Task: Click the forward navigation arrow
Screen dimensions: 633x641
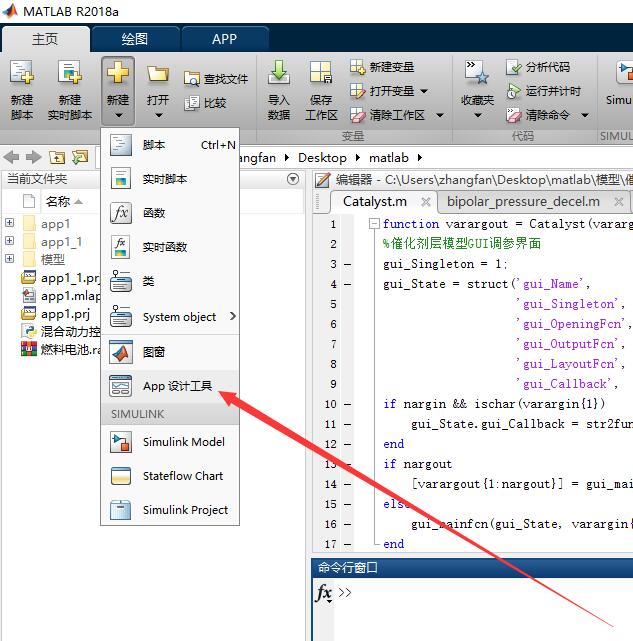Action: coord(34,157)
